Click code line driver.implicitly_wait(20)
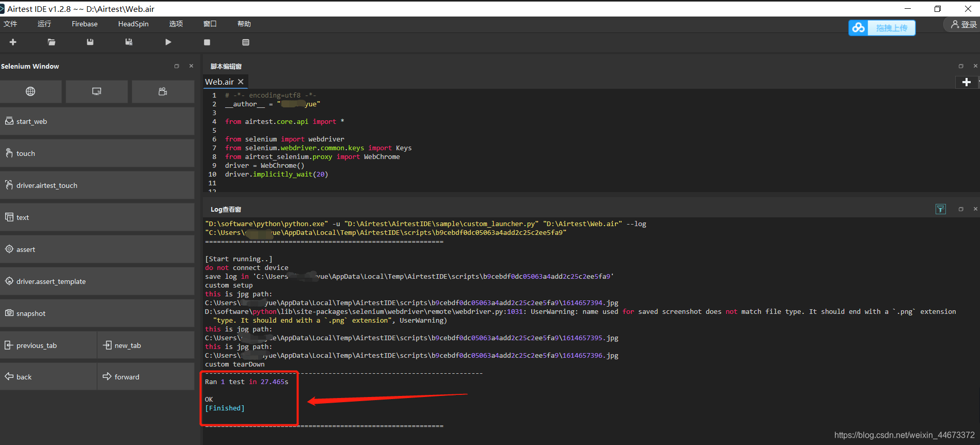 pyautogui.click(x=276, y=174)
